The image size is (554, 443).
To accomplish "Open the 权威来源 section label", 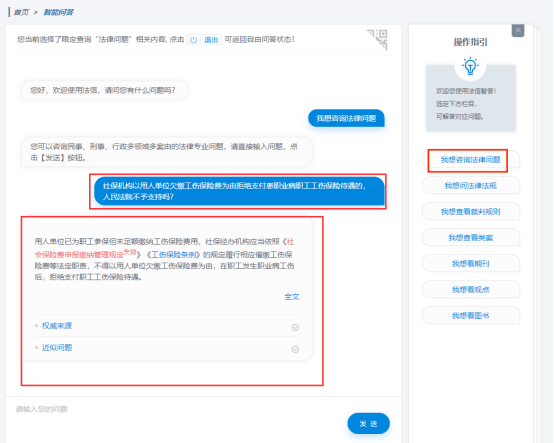I will (57, 326).
